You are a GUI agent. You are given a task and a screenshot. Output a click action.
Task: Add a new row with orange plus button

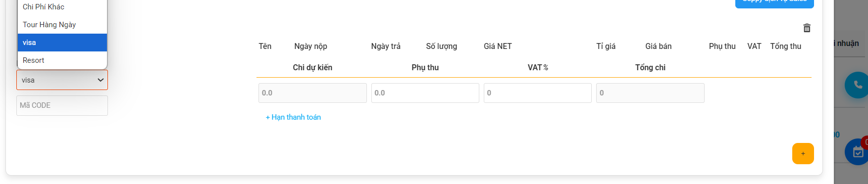[x=803, y=153]
